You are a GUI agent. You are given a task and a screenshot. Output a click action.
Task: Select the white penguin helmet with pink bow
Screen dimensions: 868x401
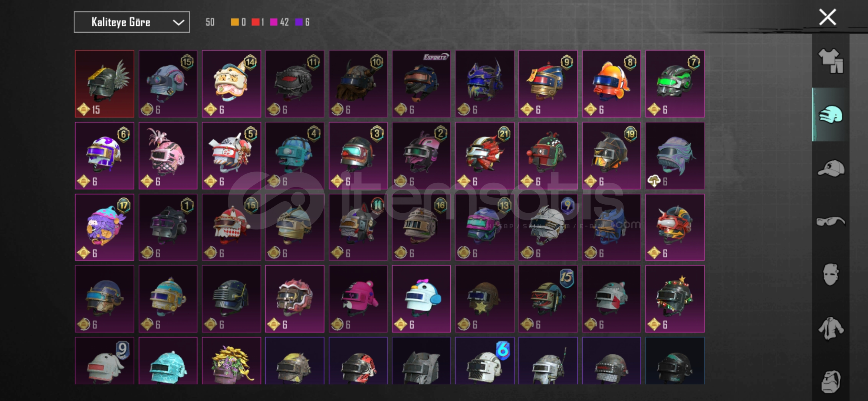421,299
